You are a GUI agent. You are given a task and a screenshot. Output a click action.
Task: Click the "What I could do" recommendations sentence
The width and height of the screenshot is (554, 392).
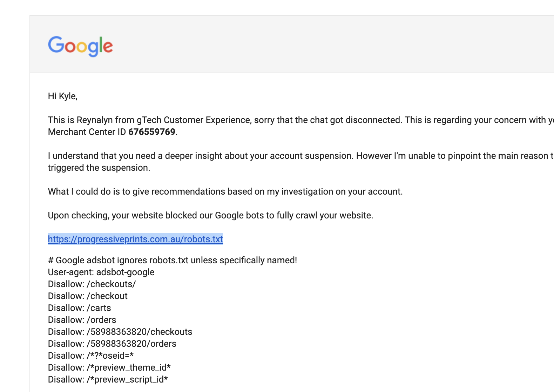click(x=225, y=191)
